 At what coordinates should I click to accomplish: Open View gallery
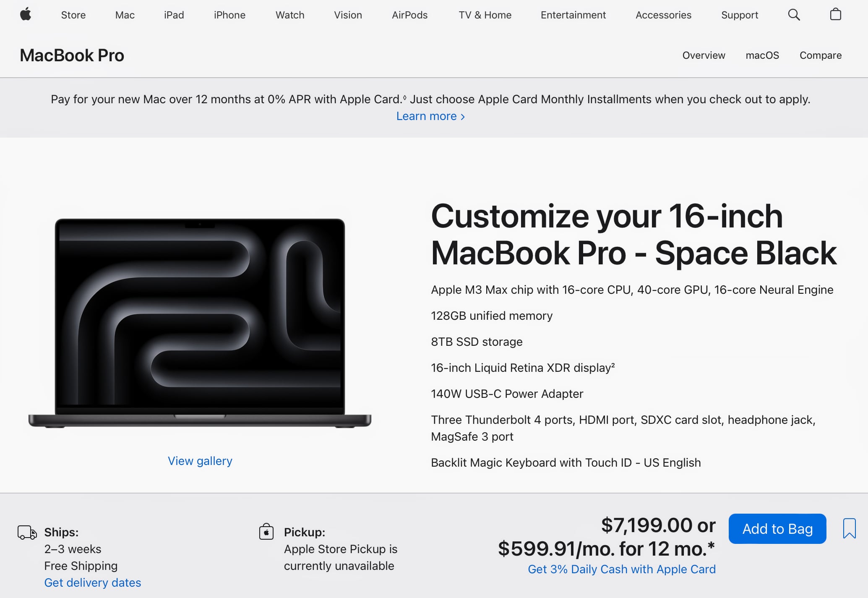pyautogui.click(x=200, y=460)
